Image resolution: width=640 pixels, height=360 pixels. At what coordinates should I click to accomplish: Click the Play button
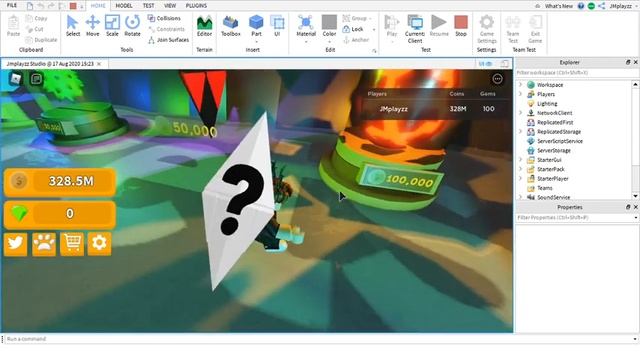tap(391, 26)
